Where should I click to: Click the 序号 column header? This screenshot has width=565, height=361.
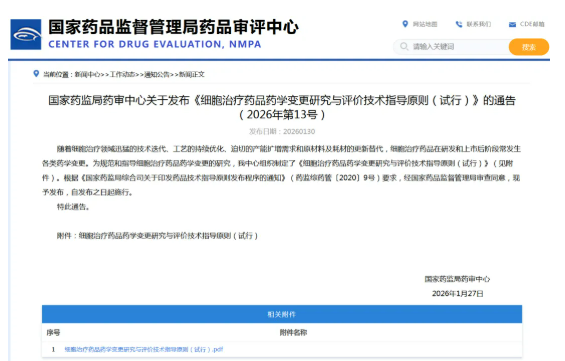53,333
